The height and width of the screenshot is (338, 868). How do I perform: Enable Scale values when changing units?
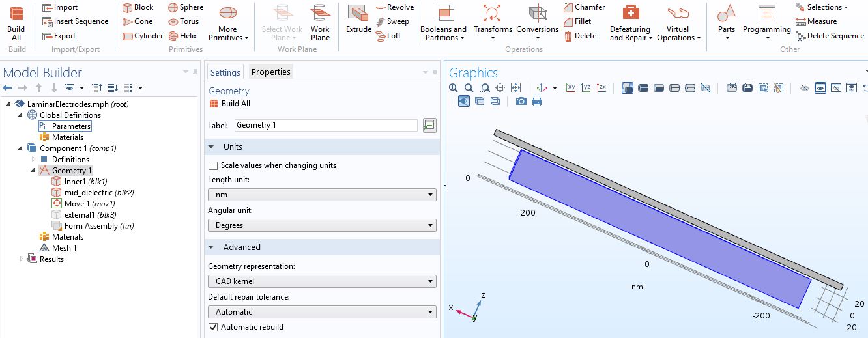point(213,166)
